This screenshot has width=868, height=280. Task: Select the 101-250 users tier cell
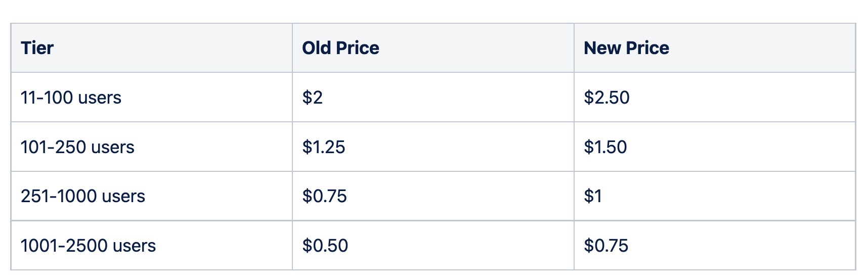click(x=152, y=147)
